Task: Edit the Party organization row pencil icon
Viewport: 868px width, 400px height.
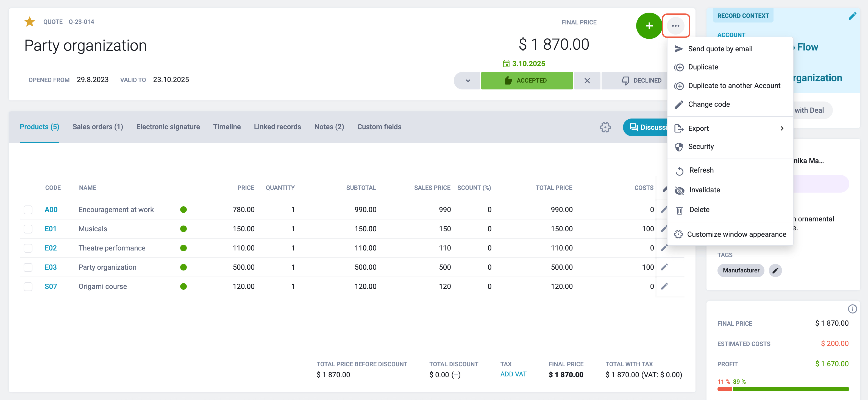Action: [x=664, y=267]
